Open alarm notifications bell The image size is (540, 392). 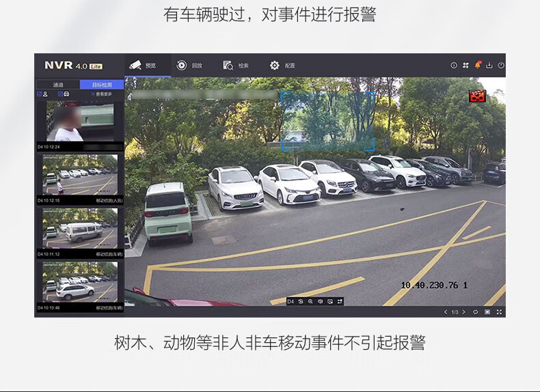478,65
